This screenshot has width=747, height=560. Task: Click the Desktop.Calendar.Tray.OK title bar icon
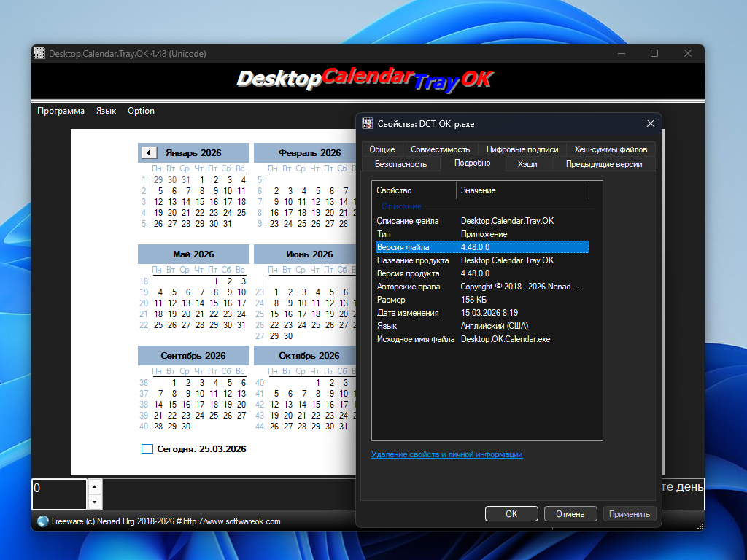pyautogui.click(x=39, y=53)
